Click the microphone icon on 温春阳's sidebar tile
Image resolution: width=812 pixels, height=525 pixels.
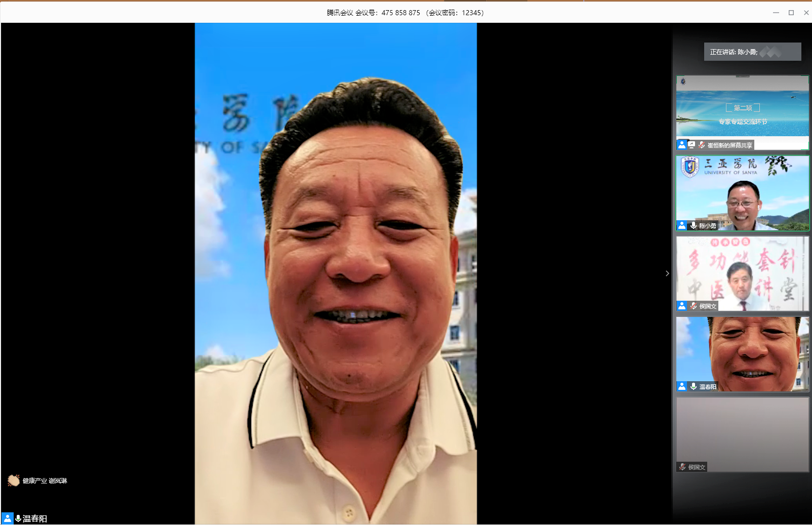pos(694,386)
